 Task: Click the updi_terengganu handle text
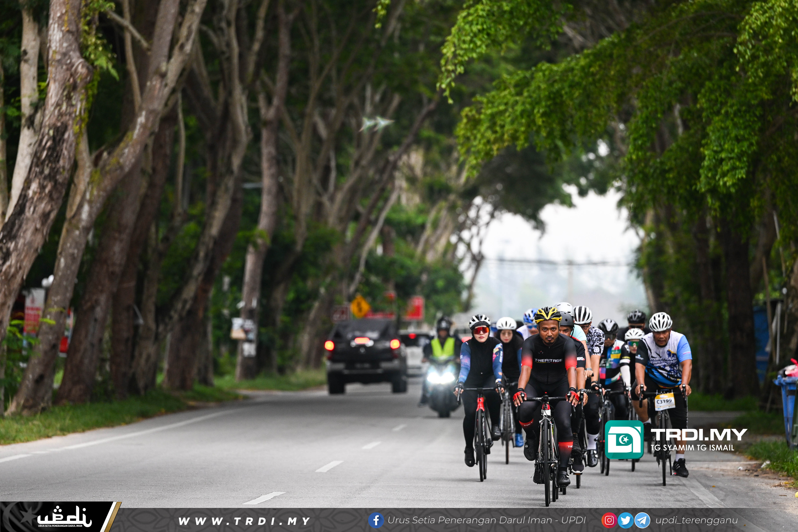tap(696, 520)
